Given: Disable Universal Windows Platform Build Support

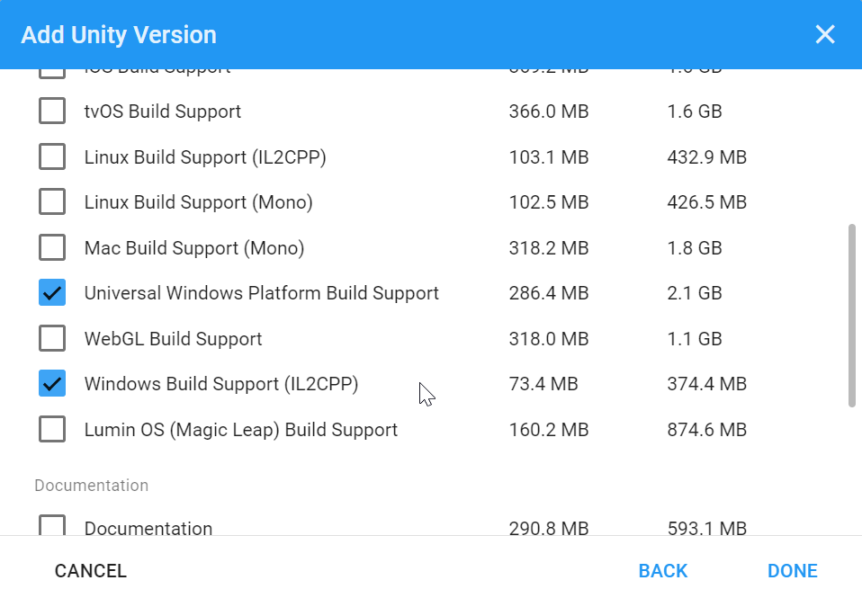Looking at the screenshot, I should [x=51, y=292].
